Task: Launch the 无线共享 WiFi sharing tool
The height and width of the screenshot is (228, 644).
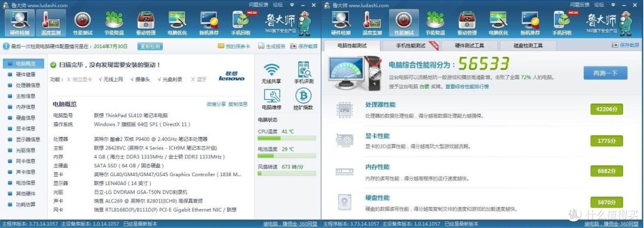Action: [271, 73]
